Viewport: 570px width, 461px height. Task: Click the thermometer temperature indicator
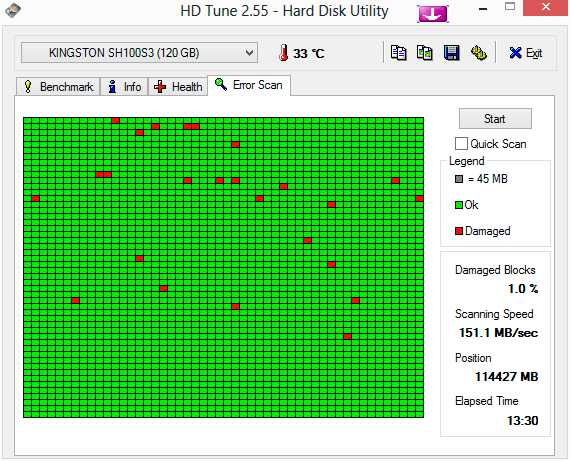(284, 53)
